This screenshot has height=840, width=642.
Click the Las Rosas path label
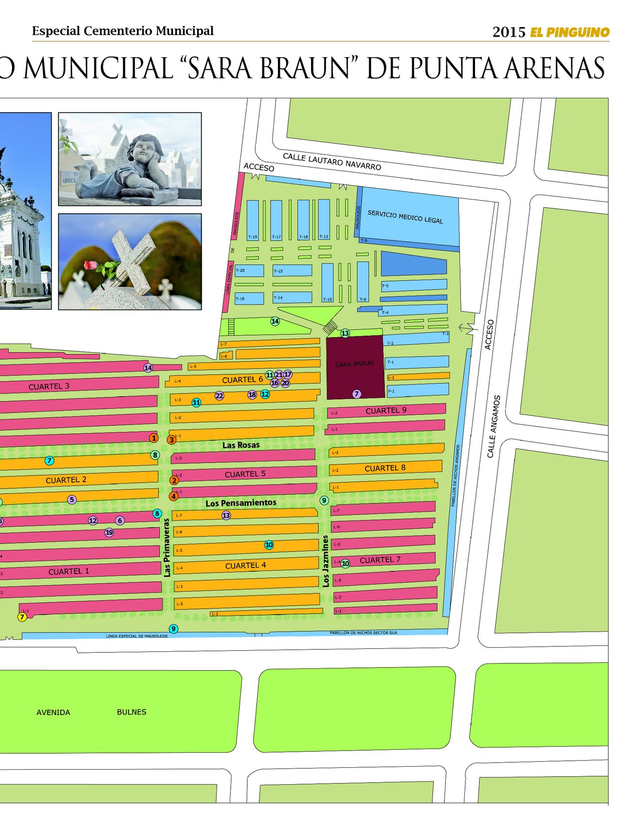pyautogui.click(x=241, y=445)
